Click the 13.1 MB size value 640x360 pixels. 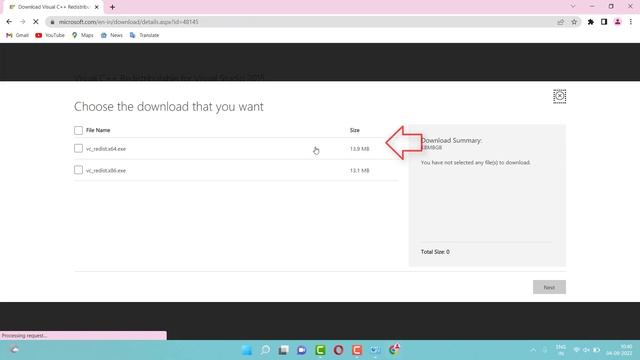coord(360,171)
